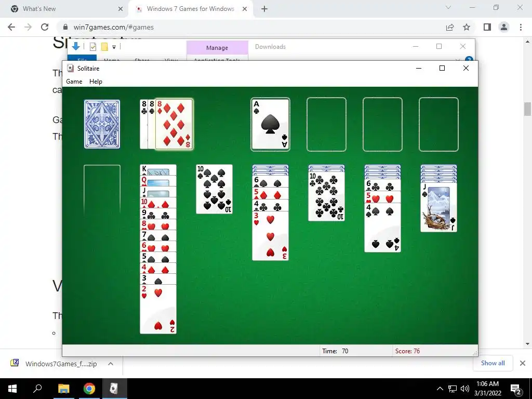The height and width of the screenshot is (399, 532).
Task: Select the 3 of spades in long column
Action: click(158, 279)
